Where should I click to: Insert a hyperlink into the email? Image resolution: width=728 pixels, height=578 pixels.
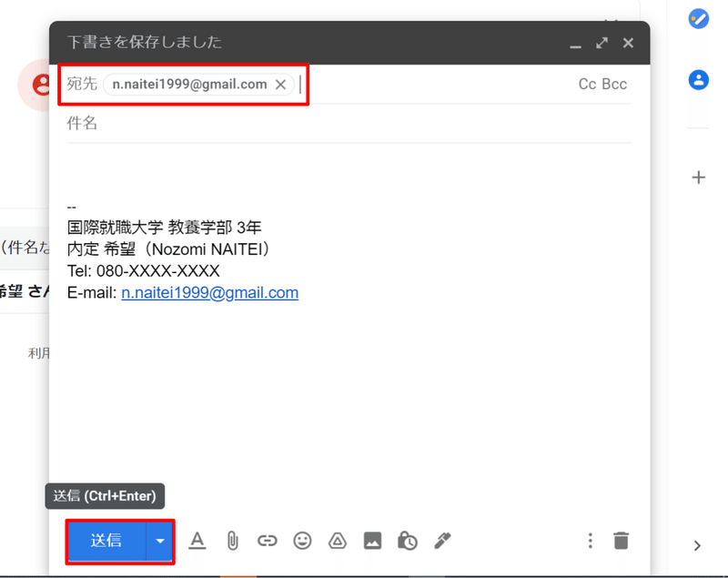(x=268, y=540)
